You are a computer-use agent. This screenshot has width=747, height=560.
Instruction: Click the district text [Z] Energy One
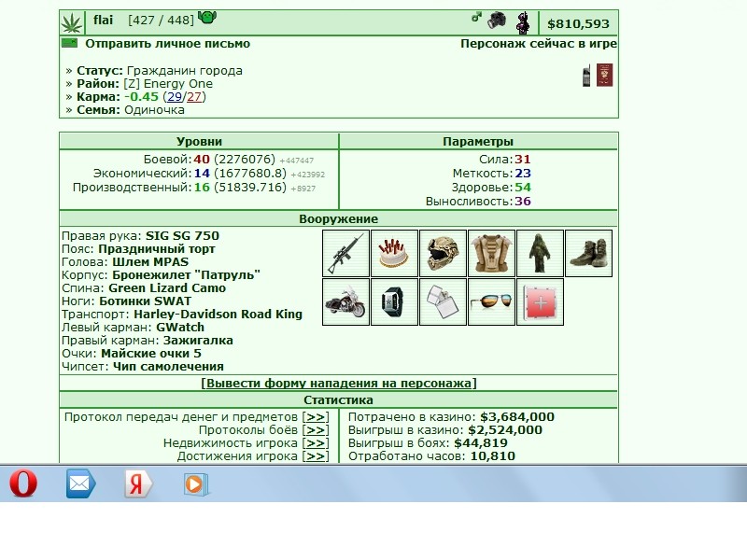[168, 84]
